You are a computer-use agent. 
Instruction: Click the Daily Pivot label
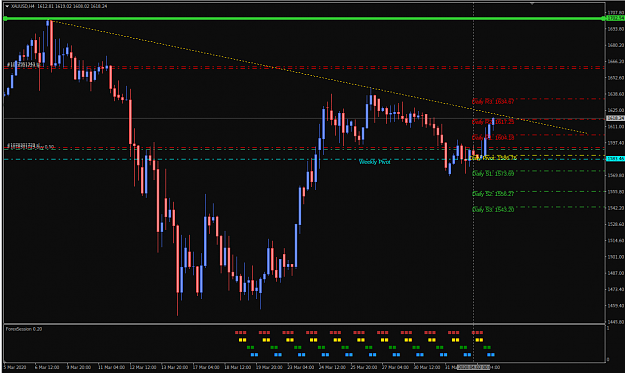pyautogui.click(x=493, y=158)
